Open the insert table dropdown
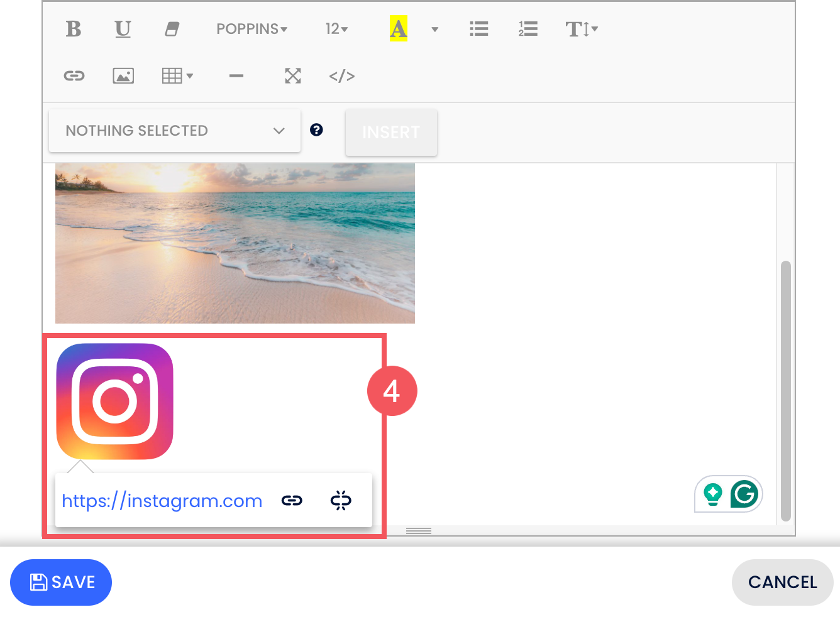 point(177,76)
